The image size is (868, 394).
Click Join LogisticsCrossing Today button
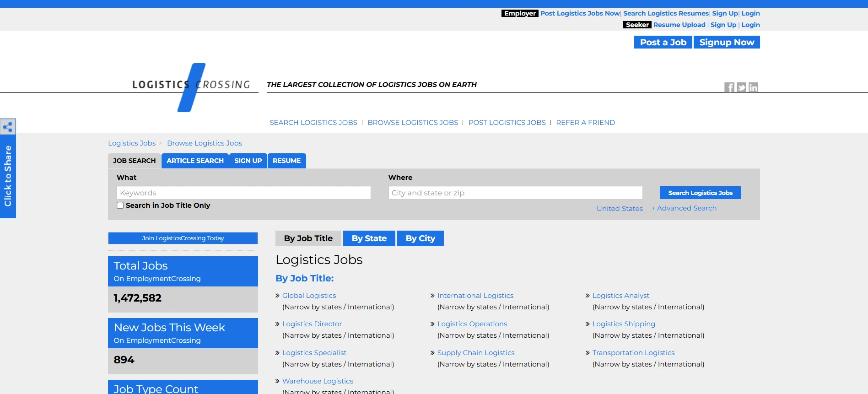183,238
